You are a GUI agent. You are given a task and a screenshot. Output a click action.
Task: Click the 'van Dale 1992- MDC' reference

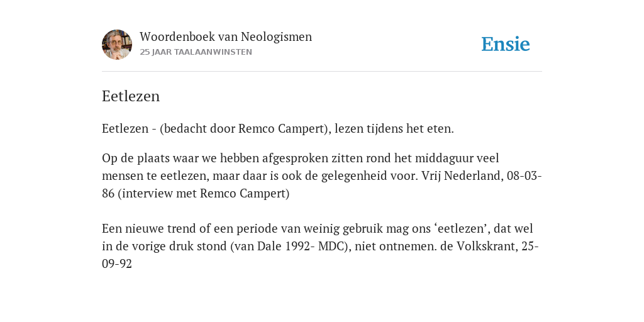288,246
